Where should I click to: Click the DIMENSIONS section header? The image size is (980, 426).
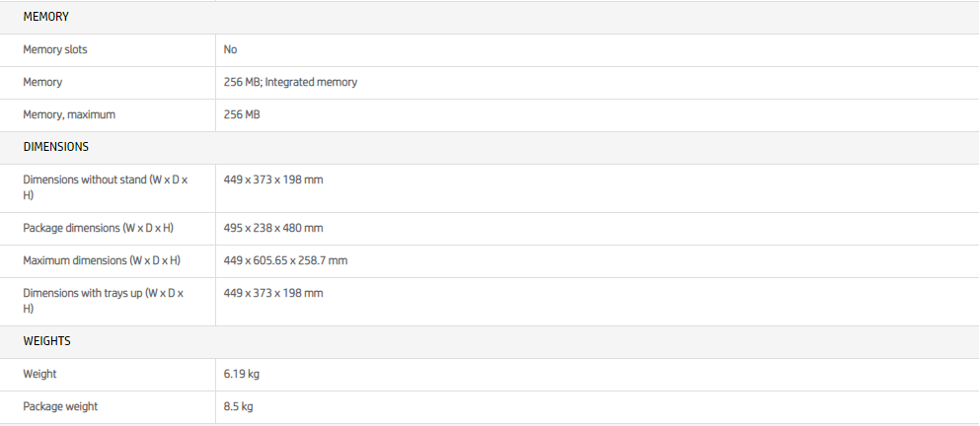(x=55, y=147)
